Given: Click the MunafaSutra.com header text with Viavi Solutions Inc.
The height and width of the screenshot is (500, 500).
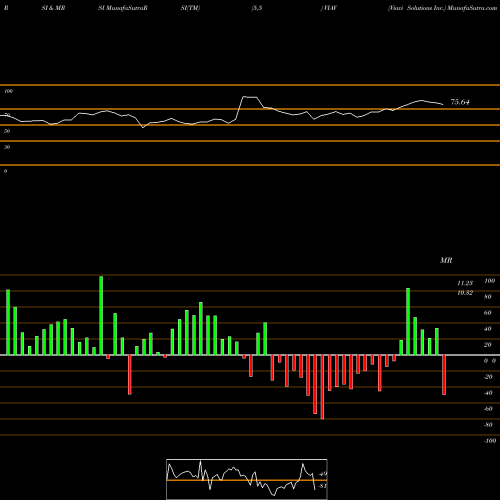Looking at the screenshot, I should (x=442, y=8).
